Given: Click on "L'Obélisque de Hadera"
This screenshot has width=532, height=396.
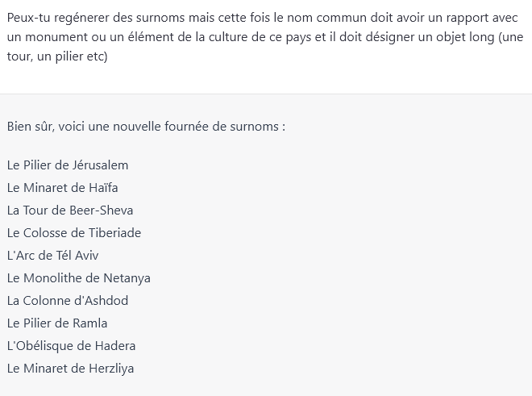Looking at the screenshot, I should (71, 346).
